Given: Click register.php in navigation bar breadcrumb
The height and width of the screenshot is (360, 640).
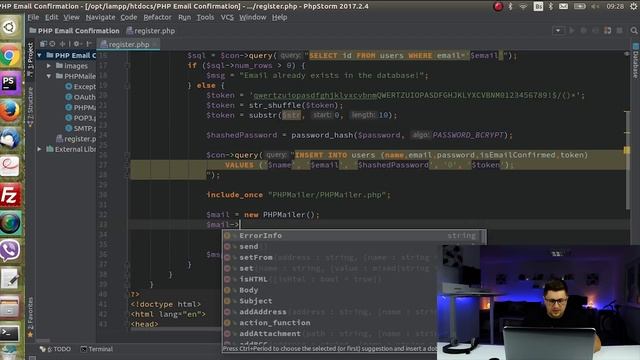Looking at the screenshot, I should (151, 31).
